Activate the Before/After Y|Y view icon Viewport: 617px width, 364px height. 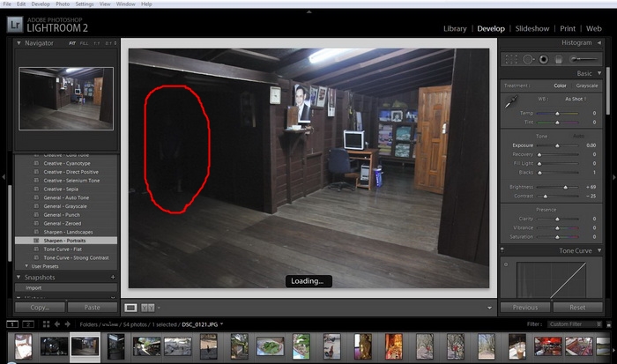click(x=147, y=308)
